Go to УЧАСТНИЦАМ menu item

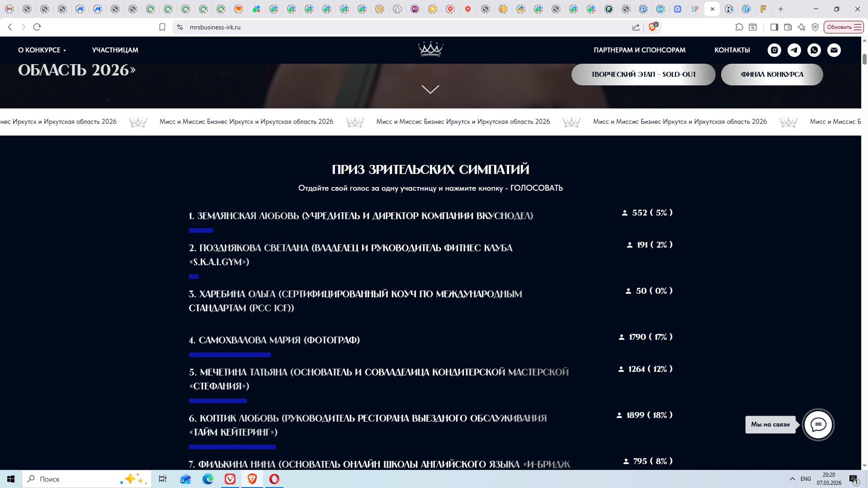115,50
